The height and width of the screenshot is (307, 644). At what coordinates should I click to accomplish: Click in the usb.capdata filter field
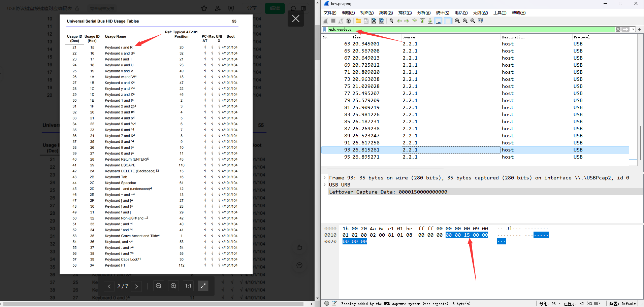point(472,29)
